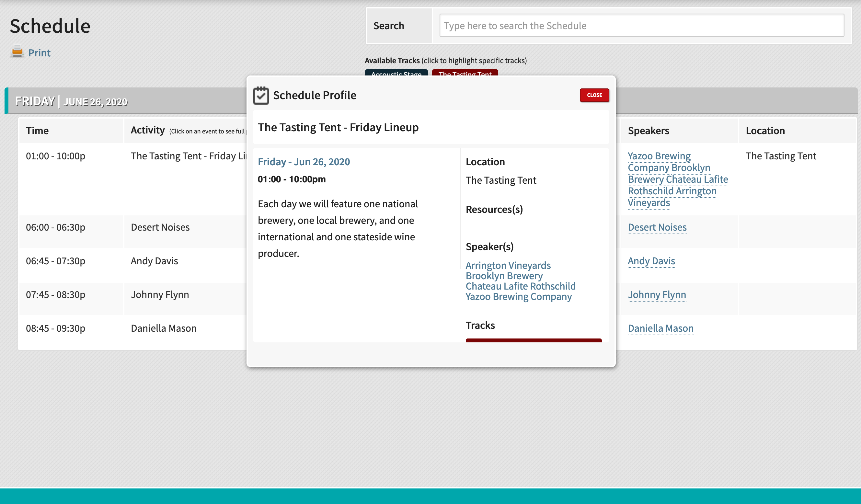Click Friday - Jun 26, 2020 date in dialog
The height and width of the screenshot is (504, 861).
point(304,162)
